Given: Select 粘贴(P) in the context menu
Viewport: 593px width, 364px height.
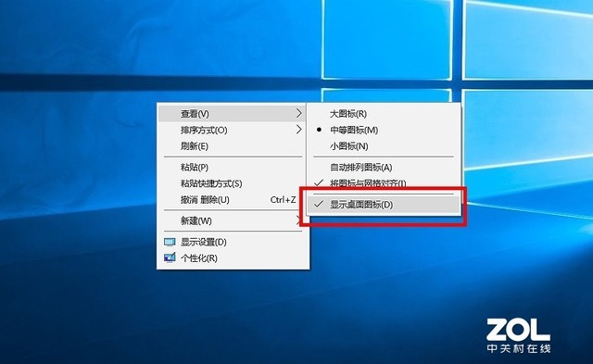Looking at the screenshot, I should 232,167.
